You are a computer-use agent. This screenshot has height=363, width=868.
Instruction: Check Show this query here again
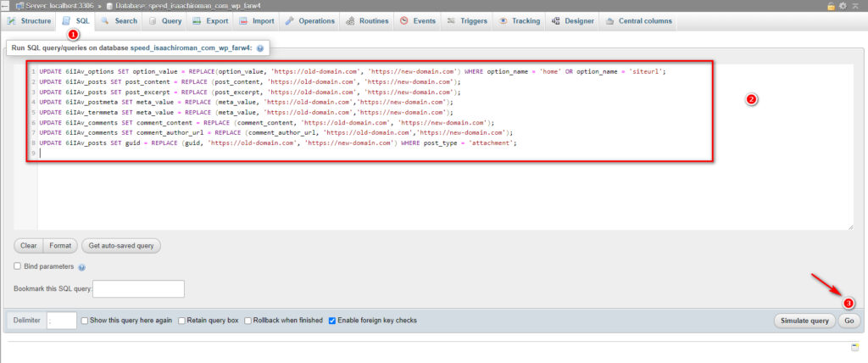(85, 321)
